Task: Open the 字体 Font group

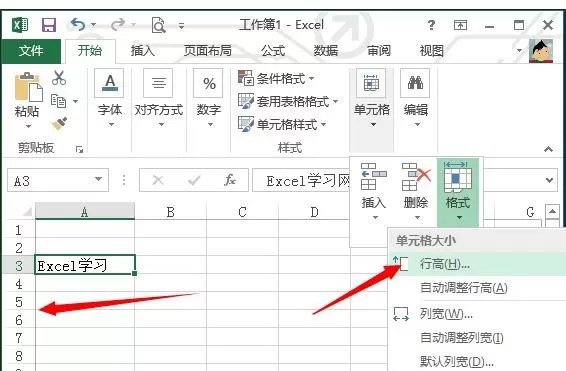Action: point(110,97)
